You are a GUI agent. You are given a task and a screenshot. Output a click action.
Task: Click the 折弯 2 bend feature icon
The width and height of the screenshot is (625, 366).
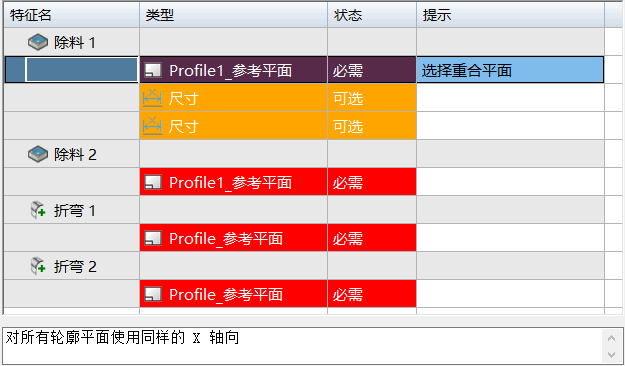pos(38,266)
